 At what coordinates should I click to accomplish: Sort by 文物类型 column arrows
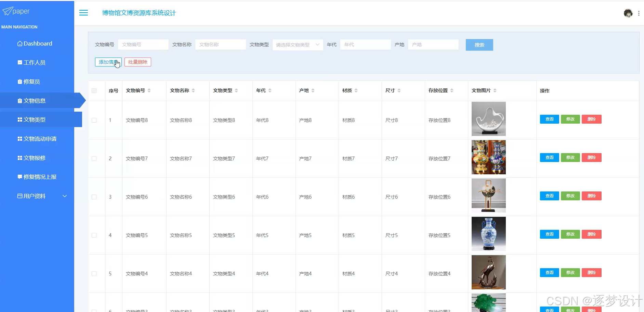tap(236, 90)
